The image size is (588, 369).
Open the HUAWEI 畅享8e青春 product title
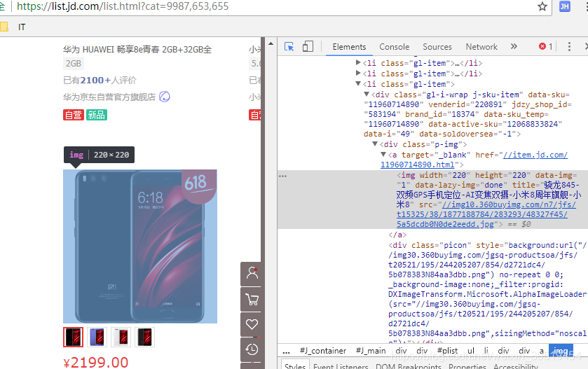pyautogui.click(x=137, y=50)
